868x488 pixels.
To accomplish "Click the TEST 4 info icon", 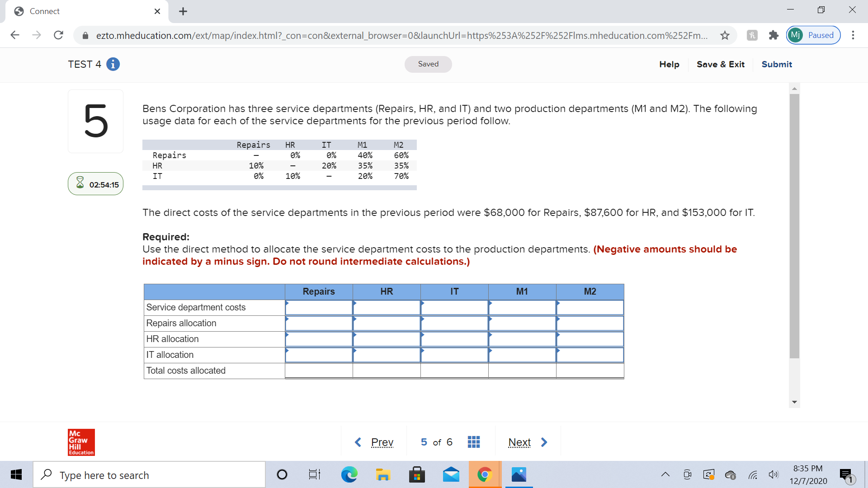I will click(x=113, y=64).
